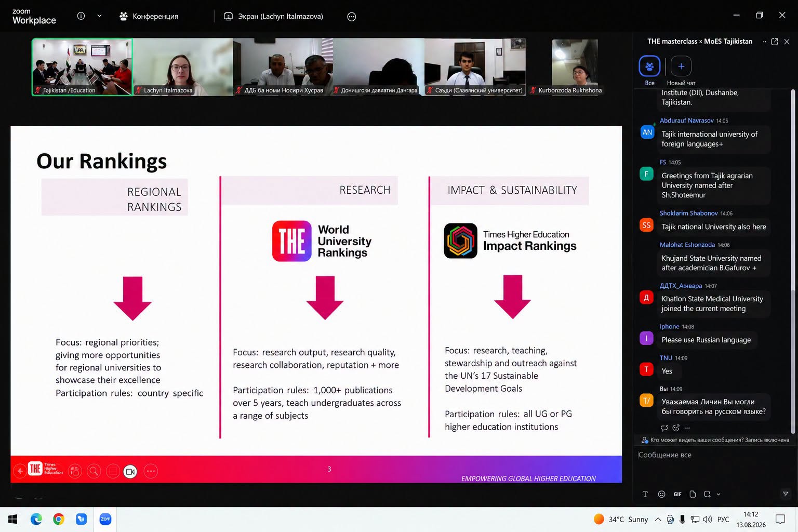
Task: Open the sender name Malohat Eshonzoda
Action: click(x=687, y=245)
